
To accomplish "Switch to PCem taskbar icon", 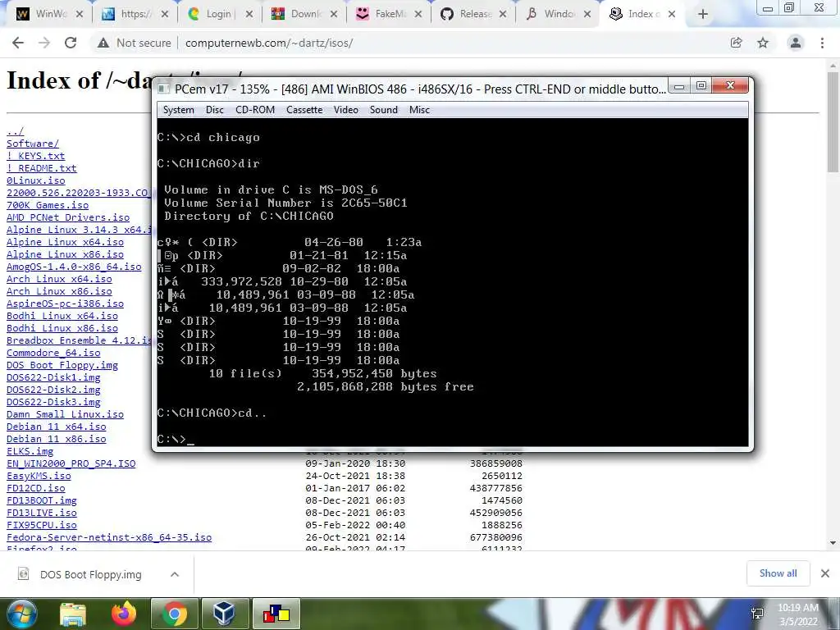I will pos(276,614).
